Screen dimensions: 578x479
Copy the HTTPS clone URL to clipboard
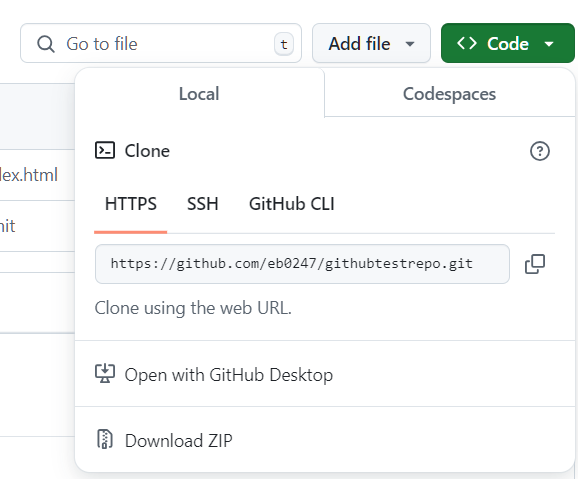coord(535,264)
